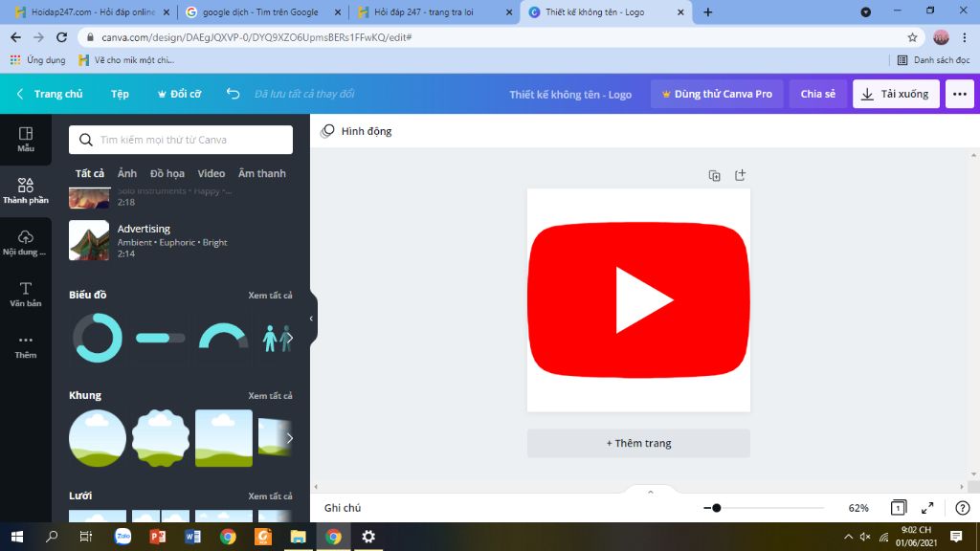980x551 pixels.
Task: Click Xem tất cả next to Khung
Action: (x=270, y=395)
